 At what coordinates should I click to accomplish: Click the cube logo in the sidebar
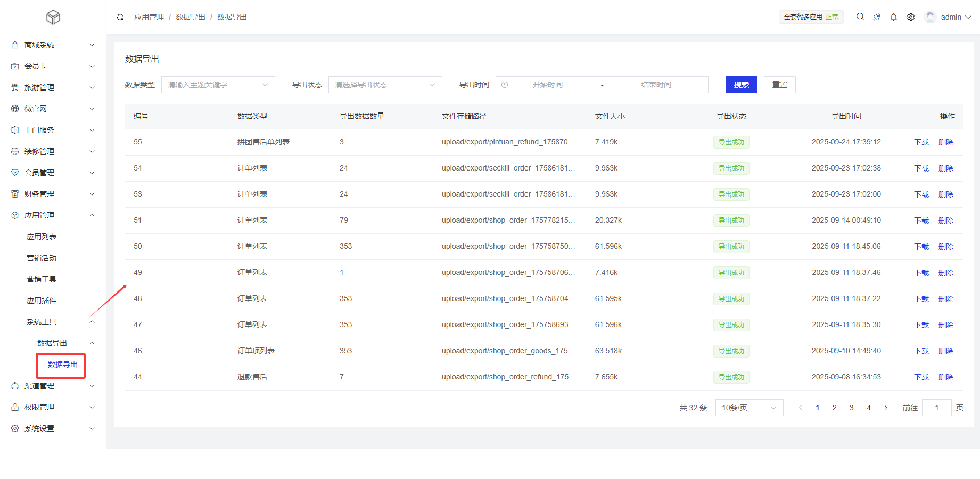53,17
